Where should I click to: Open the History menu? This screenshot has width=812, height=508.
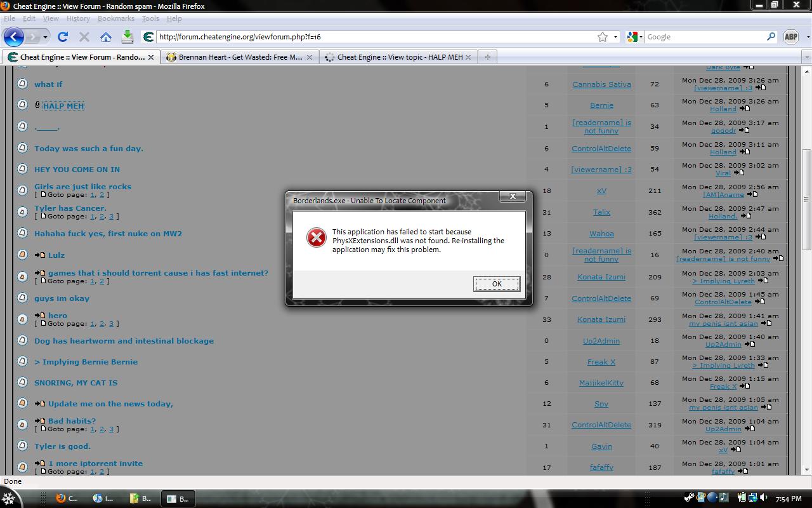click(78, 18)
